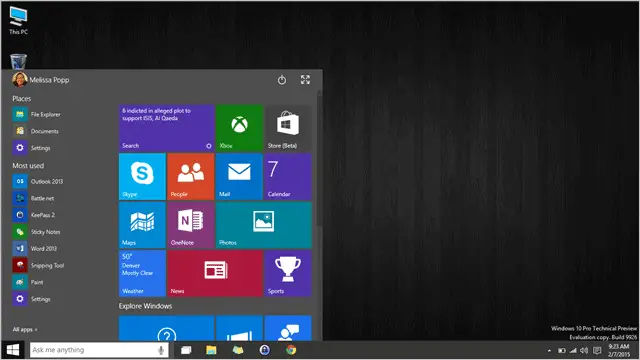
Task: Select File Explorer under Places
Action: (37, 114)
